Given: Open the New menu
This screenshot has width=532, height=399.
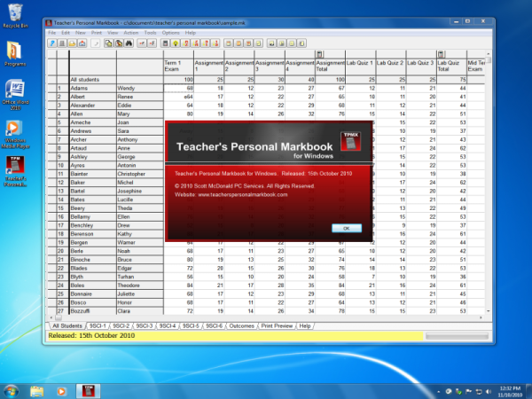Looking at the screenshot, I should pyautogui.click(x=81, y=33).
